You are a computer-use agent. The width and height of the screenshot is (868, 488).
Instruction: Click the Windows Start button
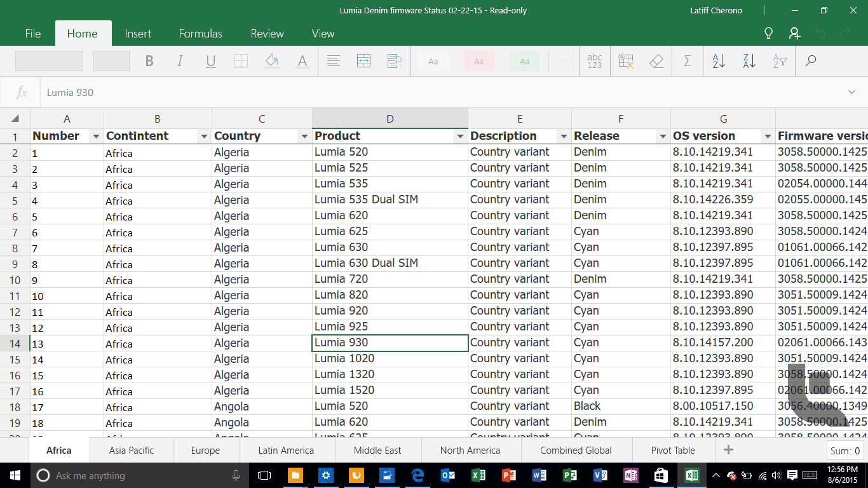coord(15,475)
